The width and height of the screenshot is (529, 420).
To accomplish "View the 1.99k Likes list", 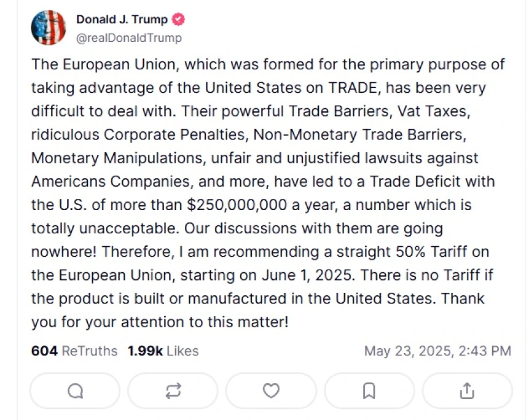I will coord(163,351).
